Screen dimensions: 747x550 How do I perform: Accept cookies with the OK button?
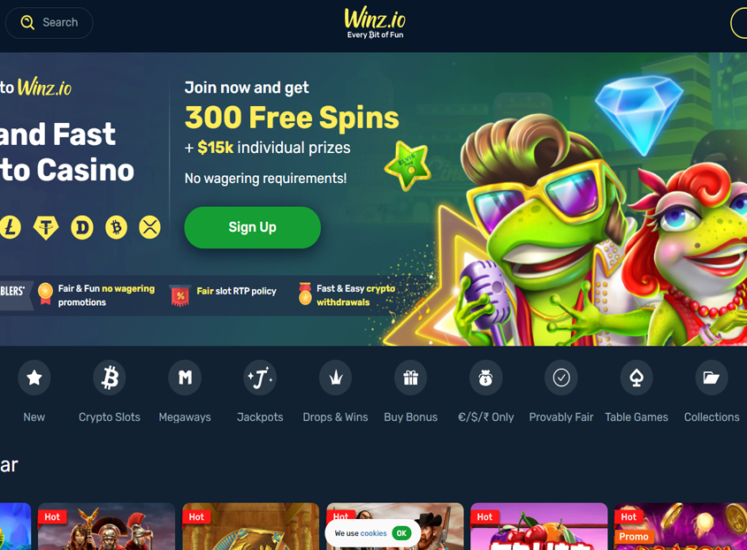tap(401, 533)
